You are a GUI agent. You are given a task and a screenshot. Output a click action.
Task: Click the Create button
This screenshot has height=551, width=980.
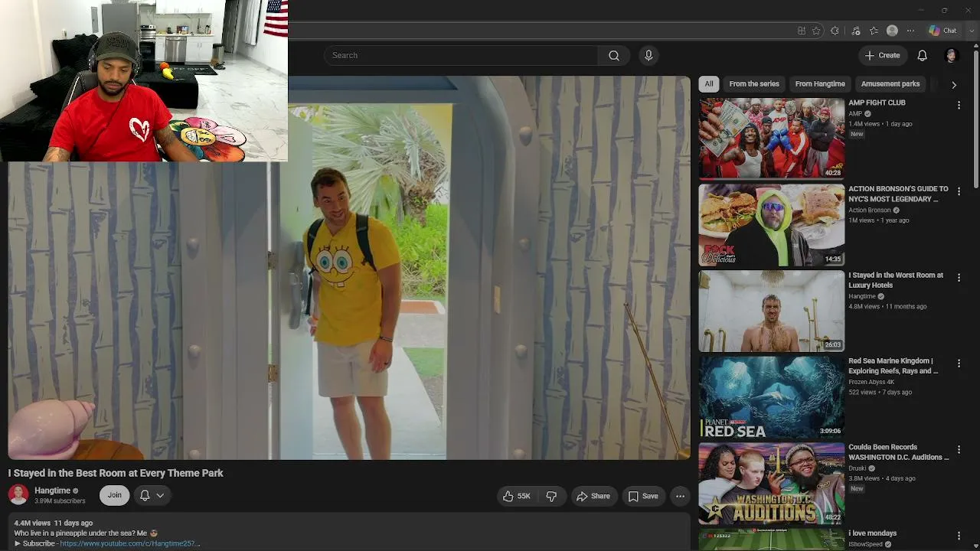[x=883, y=55]
